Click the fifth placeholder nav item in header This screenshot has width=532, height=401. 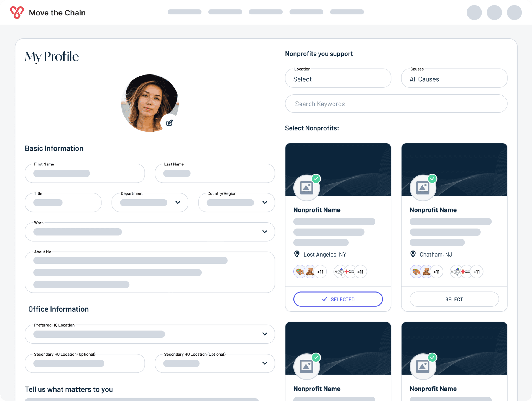tap(347, 12)
